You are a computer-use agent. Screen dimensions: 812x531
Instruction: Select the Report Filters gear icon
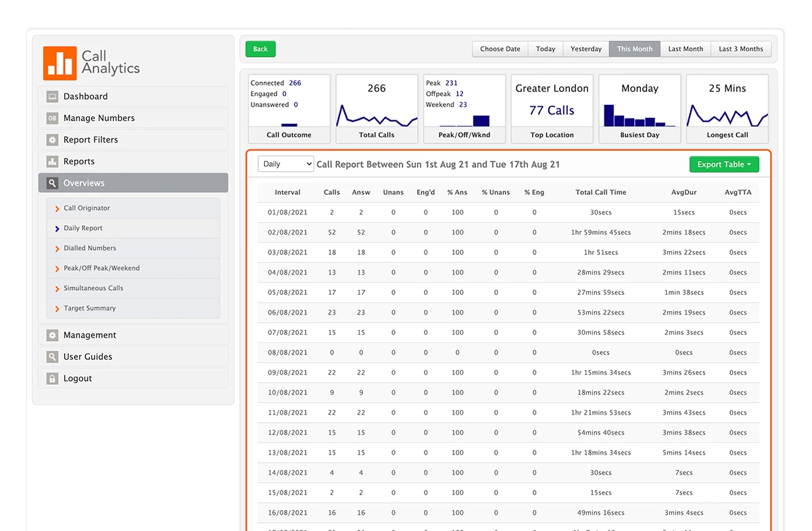coord(52,139)
